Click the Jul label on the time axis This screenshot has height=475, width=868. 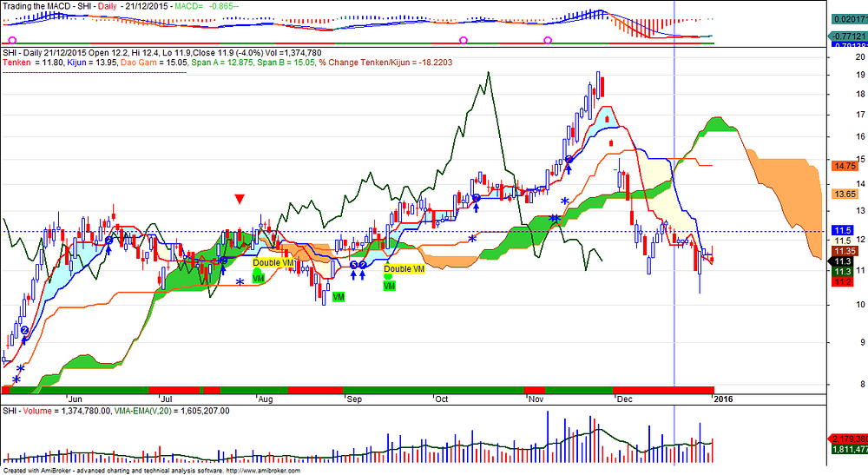[x=166, y=399]
